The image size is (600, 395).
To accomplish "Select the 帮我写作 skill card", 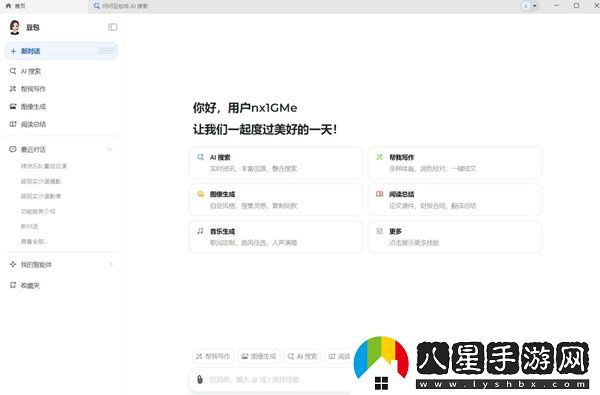I will pyautogui.click(x=455, y=163).
